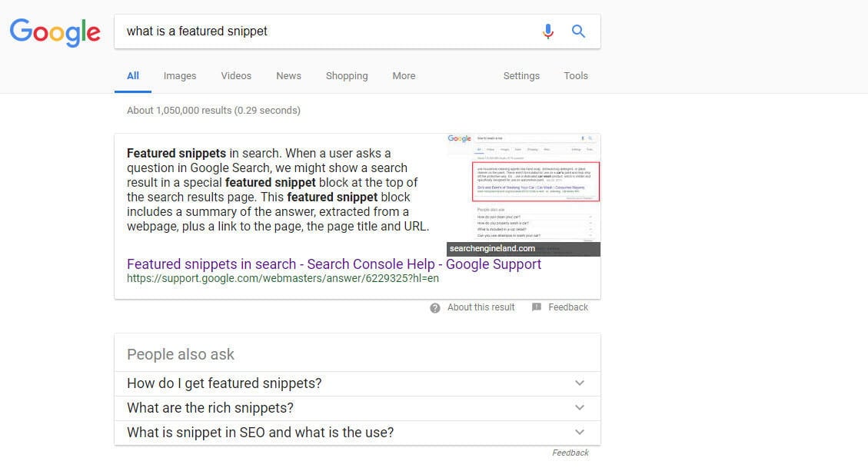Screen dimensions: 868x471
Task: Click the Google logo
Action: click(55, 32)
